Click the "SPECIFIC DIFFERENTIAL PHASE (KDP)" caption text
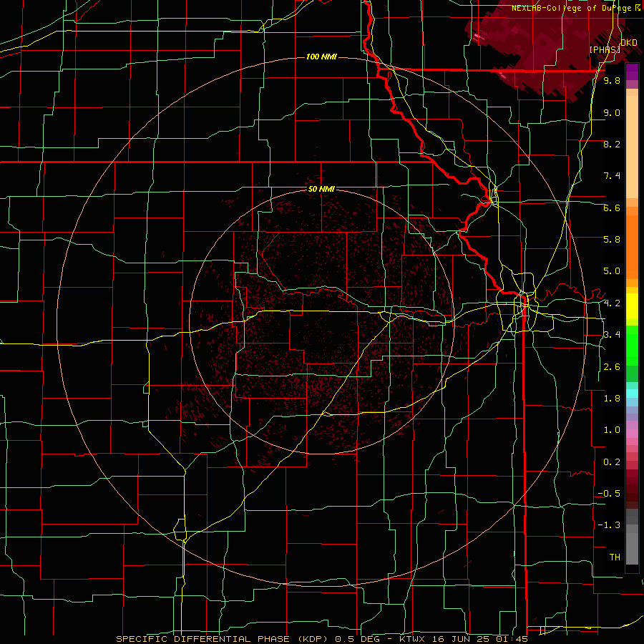 coord(222,639)
